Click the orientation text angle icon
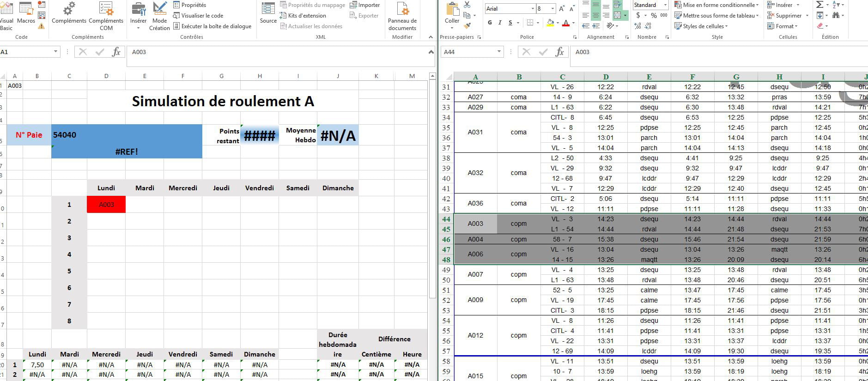The width and height of the screenshot is (868, 381). point(611,26)
